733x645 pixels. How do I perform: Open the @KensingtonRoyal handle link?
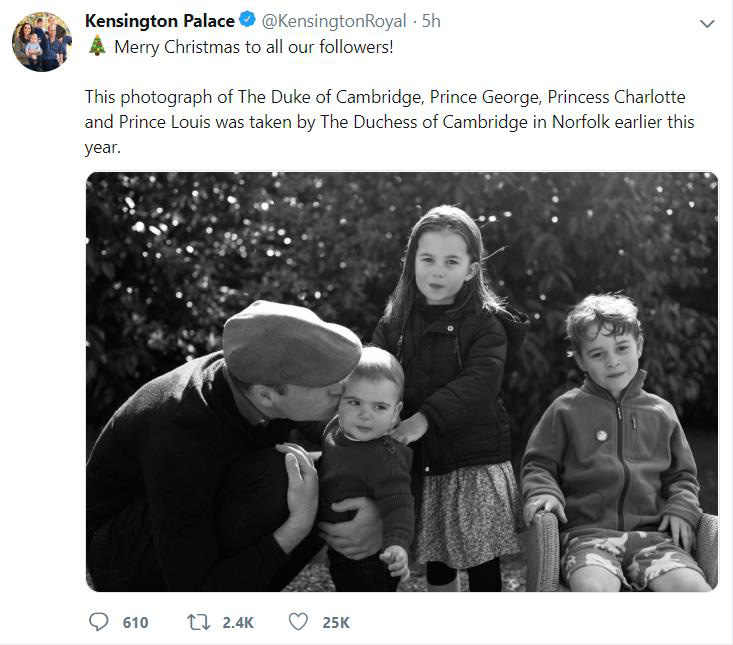pos(333,21)
